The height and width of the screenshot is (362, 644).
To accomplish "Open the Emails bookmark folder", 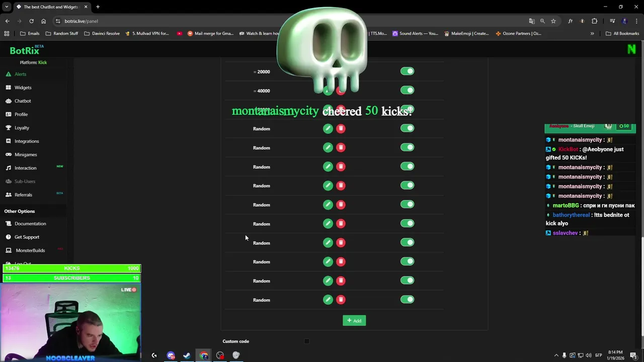I will (30, 34).
